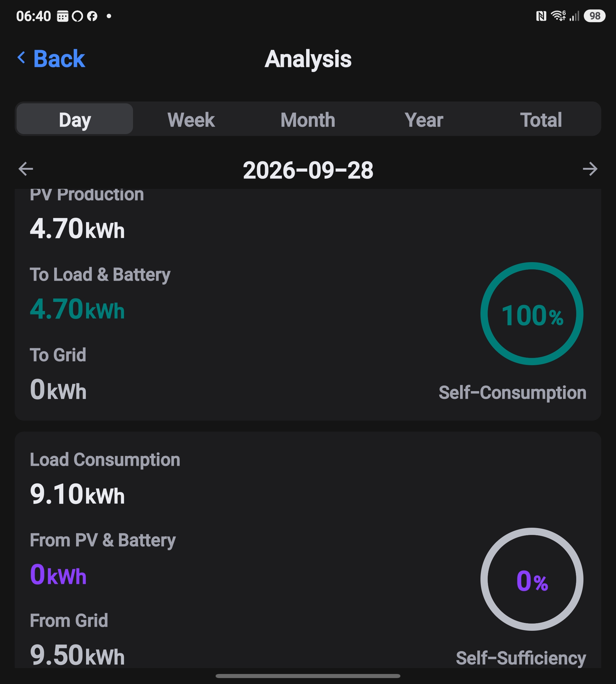Open the date picker on 2026-09-28

[x=308, y=170]
